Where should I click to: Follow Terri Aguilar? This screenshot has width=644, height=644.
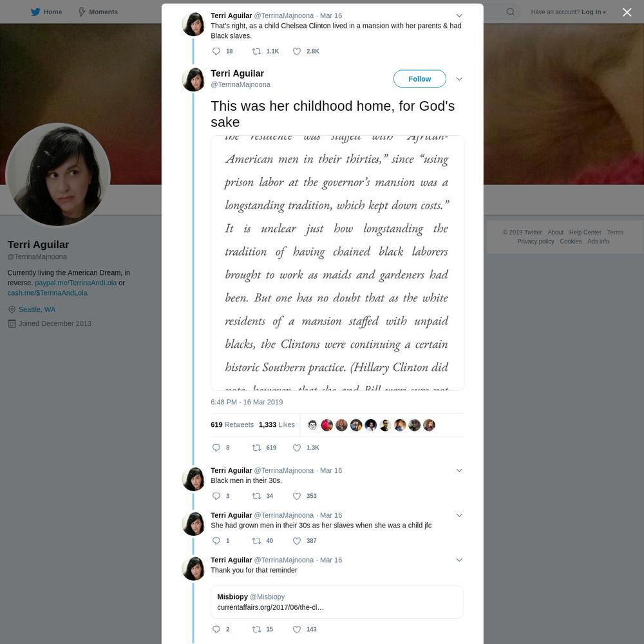click(419, 79)
